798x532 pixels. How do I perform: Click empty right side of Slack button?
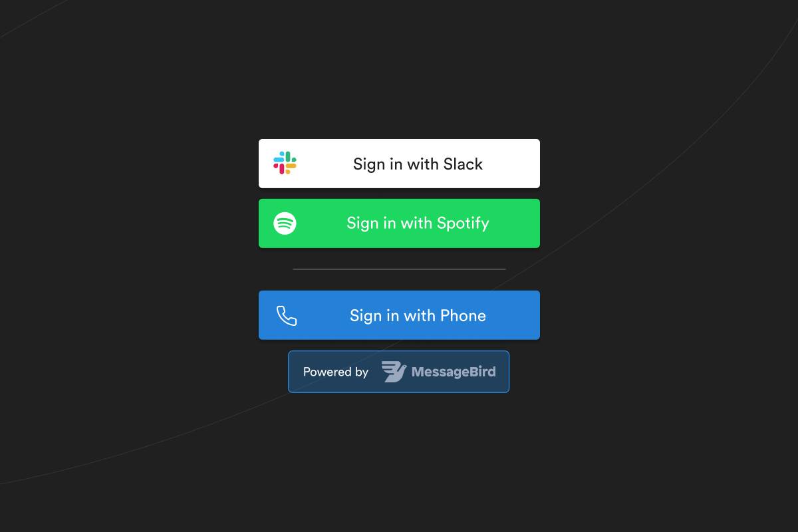[512, 164]
